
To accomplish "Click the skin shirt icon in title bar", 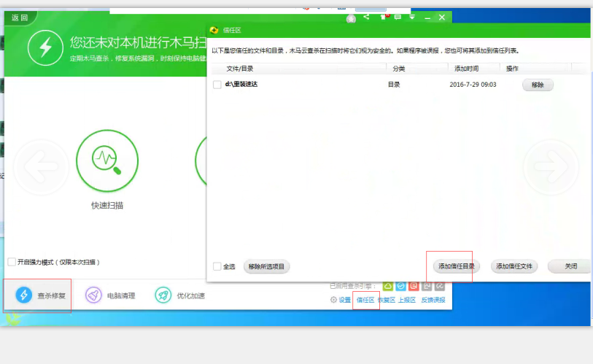I will [382, 17].
